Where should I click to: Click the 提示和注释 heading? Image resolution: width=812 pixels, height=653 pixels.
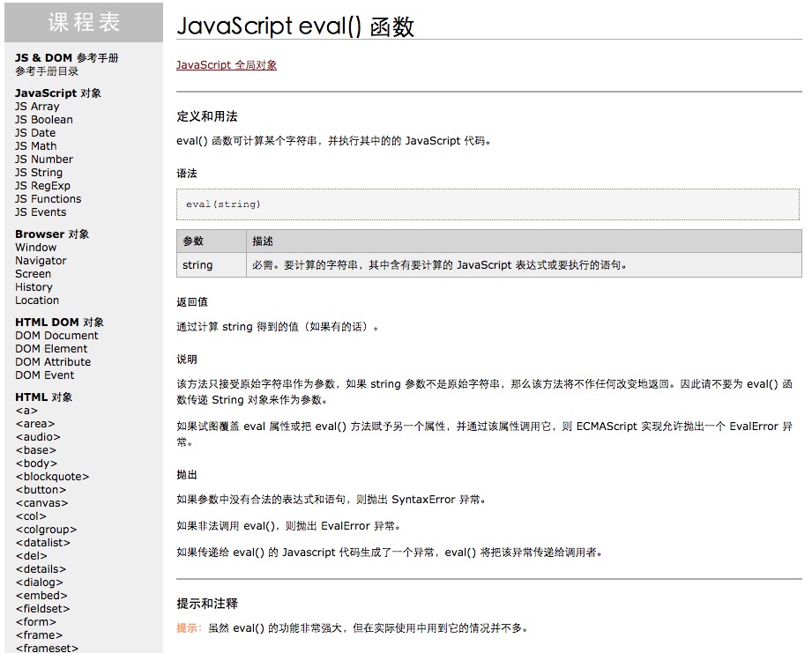point(207,604)
